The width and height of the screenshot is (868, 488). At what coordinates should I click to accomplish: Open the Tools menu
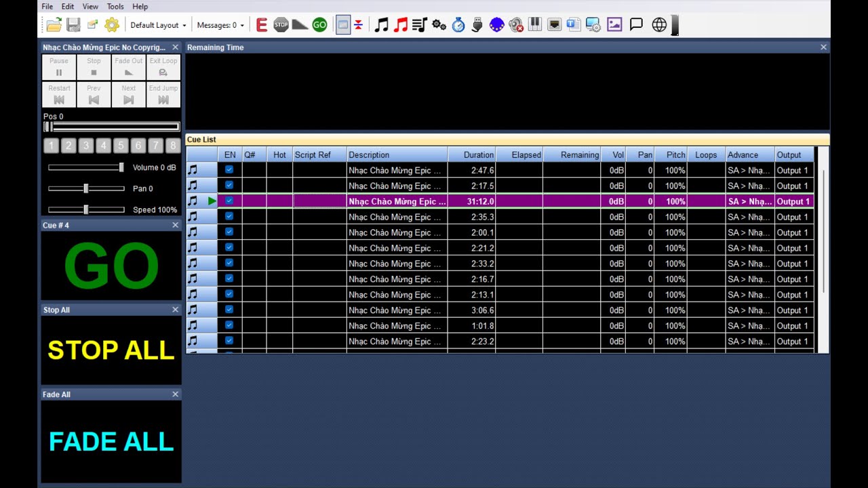pyautogui.click(x=115, y=6)
